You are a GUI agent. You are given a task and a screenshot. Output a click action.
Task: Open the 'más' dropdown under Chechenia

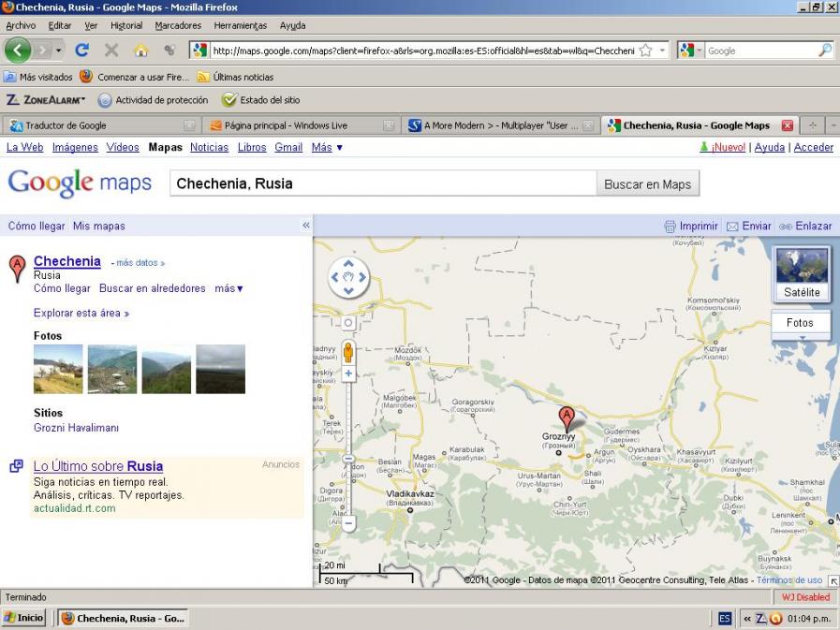click(x=228, y=288)
